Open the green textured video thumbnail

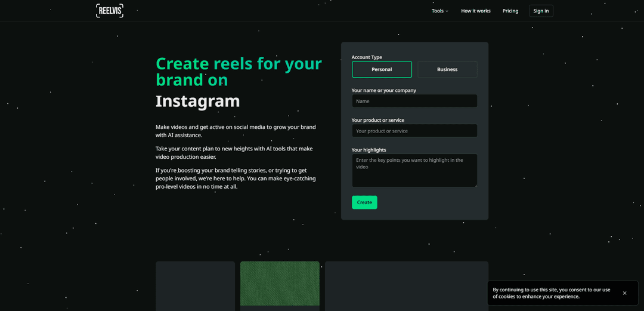tap(280, 284)
